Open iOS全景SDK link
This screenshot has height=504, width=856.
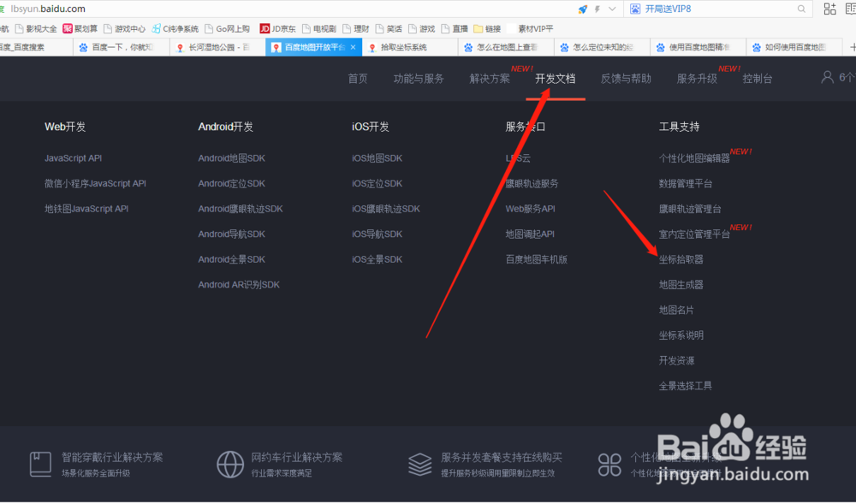pyautogui.click(x=377, y=259)
